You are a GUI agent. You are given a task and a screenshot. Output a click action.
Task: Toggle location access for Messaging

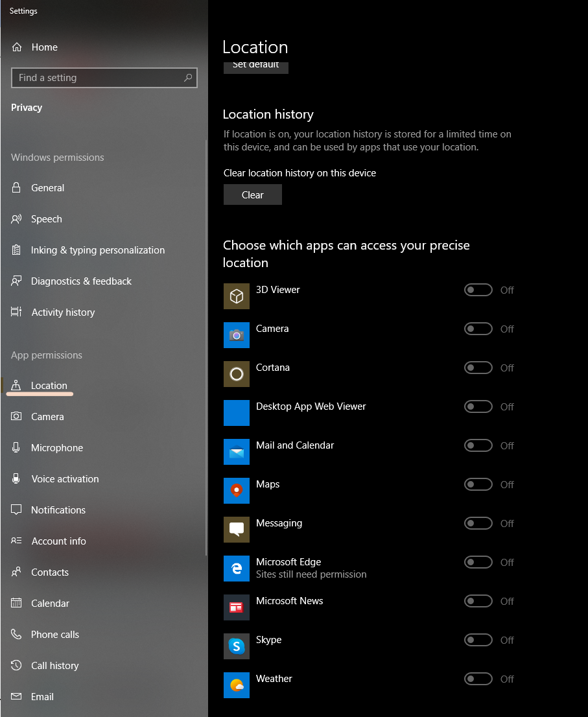point(478,524)
